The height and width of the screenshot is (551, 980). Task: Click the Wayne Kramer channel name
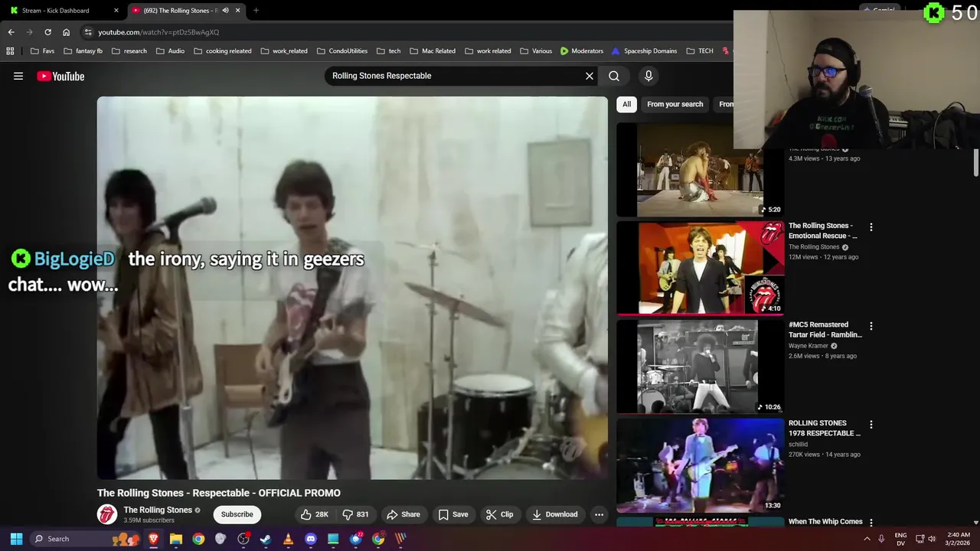(808, 346)
